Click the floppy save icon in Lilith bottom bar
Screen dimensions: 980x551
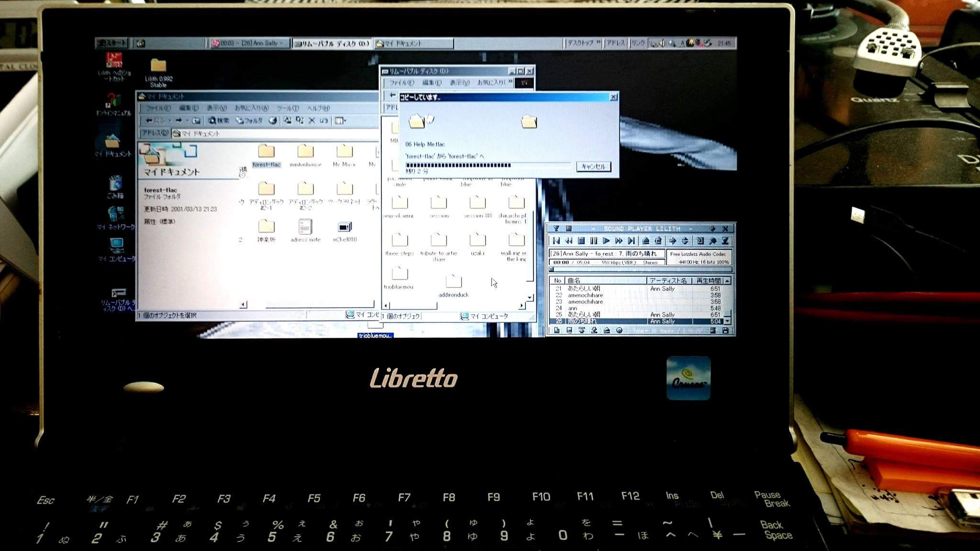725,330
